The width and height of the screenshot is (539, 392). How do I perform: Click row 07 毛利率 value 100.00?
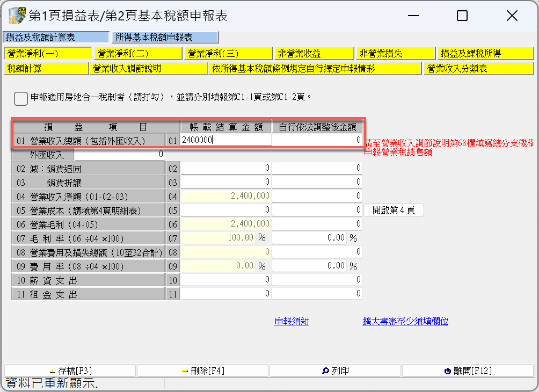218,238
